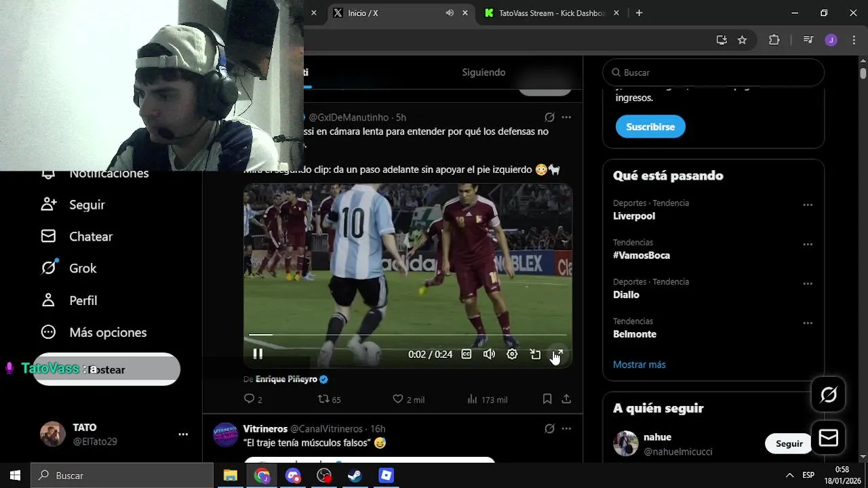868x488 pixels.
Task: Open more options on GxlDeManutinho tweet
Action: pos(566,117)
